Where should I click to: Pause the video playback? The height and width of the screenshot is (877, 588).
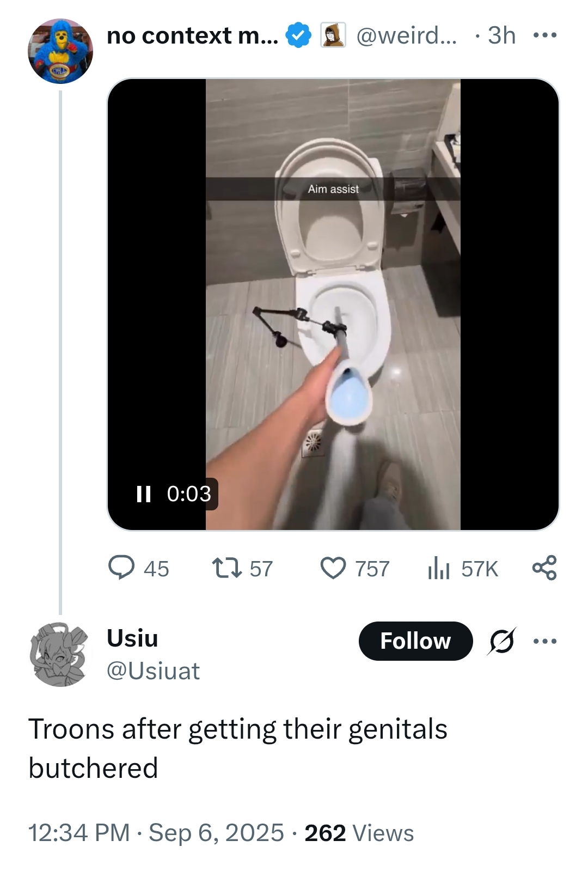point(144,494)
